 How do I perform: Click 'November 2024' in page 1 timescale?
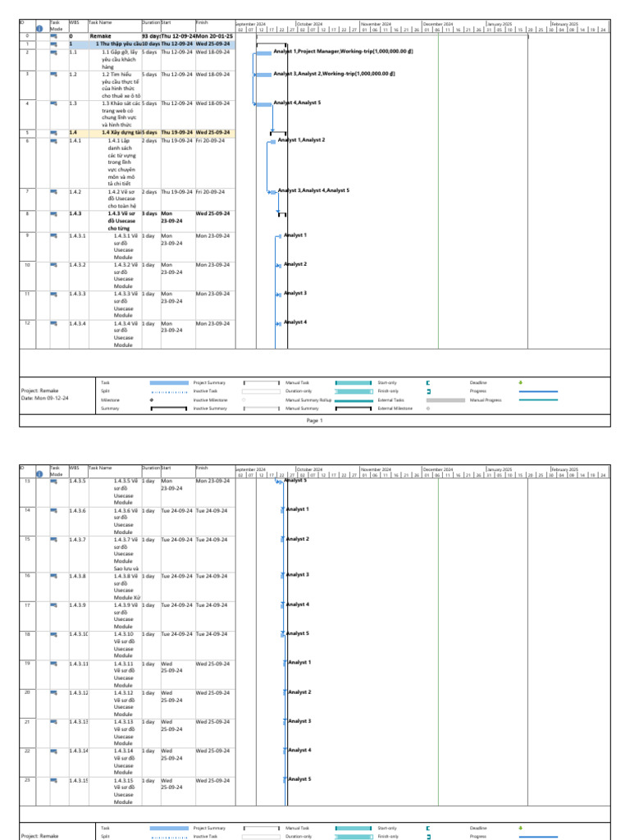[376, 24]
